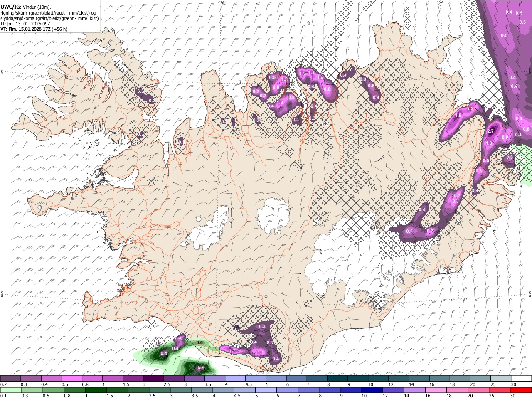This screenshot has width=532, height=399.
Task: Pick the upper legend row 10 swatch
Action: coord(379,378)
